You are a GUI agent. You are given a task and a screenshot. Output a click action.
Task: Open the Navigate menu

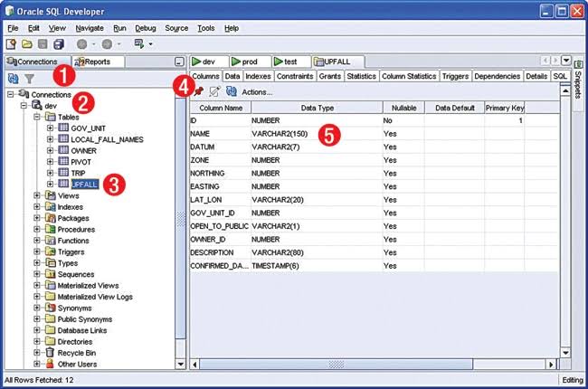pos(90,28)
